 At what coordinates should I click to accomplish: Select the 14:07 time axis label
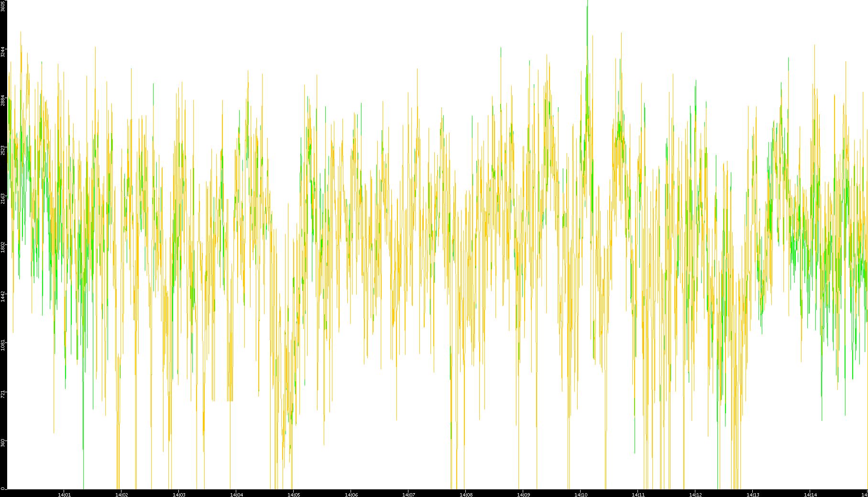pyautogui.click(x=408, y=495)
